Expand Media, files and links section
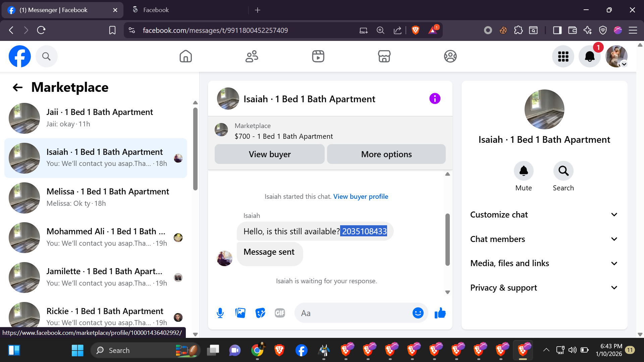644x362 pixels. click(x=544, y=263)
